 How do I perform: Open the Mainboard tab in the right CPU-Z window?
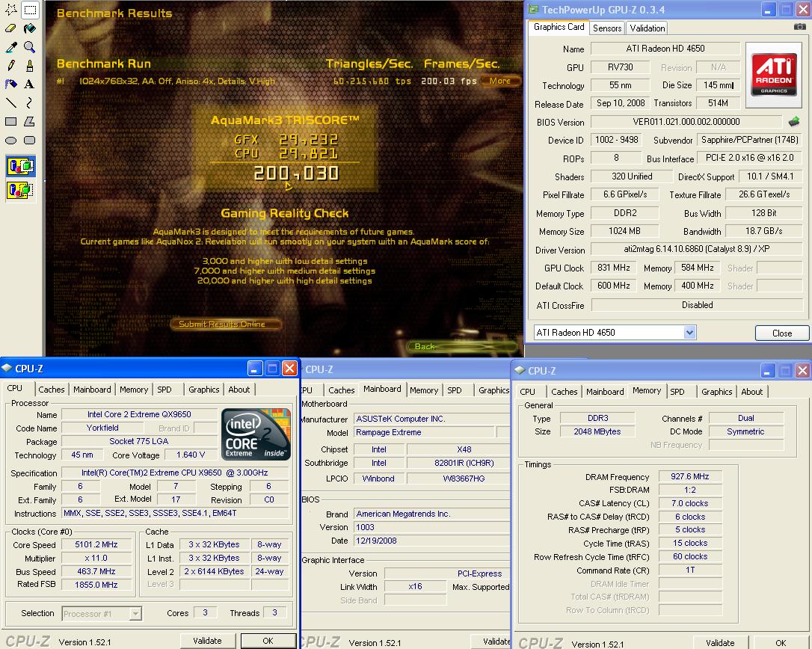(x=605, y=392)
